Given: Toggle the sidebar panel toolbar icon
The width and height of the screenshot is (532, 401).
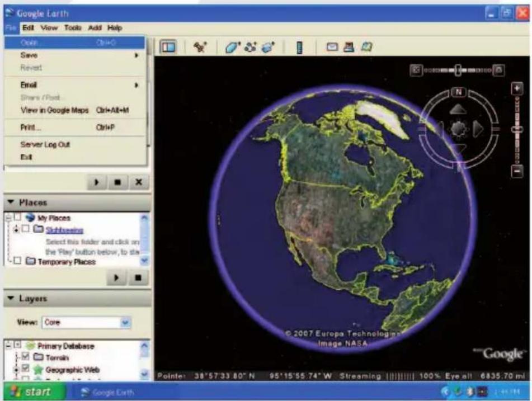Looking at the screenshot, I should click(x=168, y=46).
